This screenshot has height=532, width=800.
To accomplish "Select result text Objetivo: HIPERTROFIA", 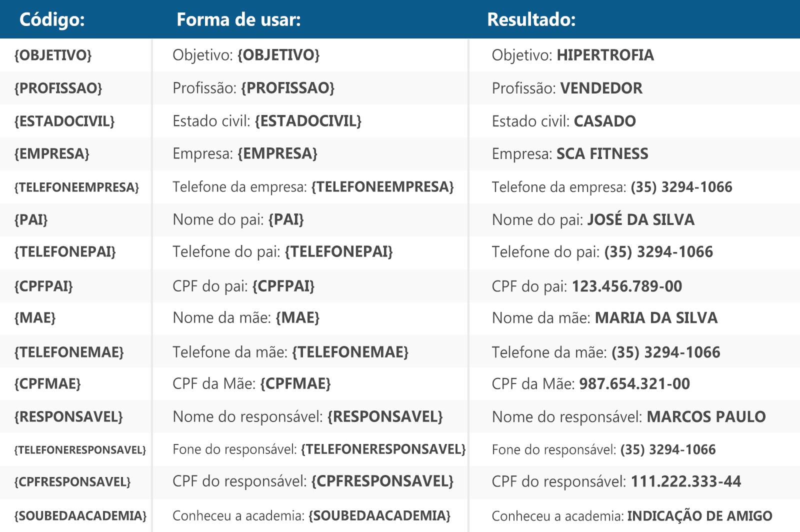I will (x=573, y=55).
